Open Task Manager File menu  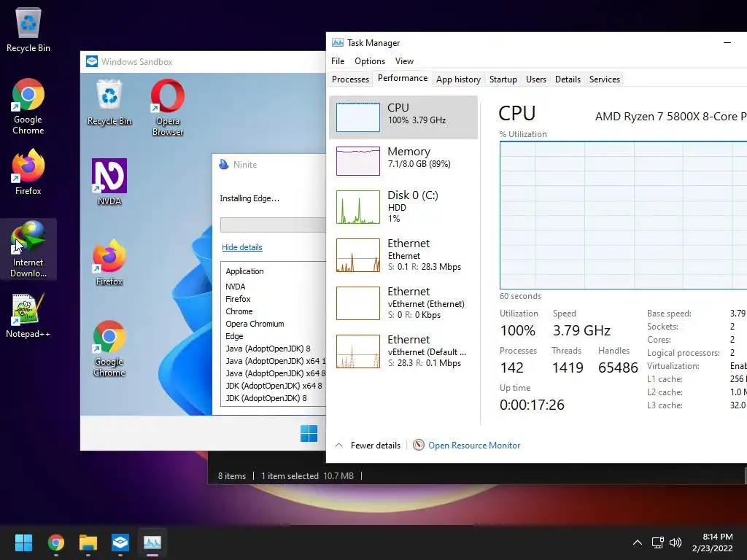pyautogui.click(x=338, y=61)
